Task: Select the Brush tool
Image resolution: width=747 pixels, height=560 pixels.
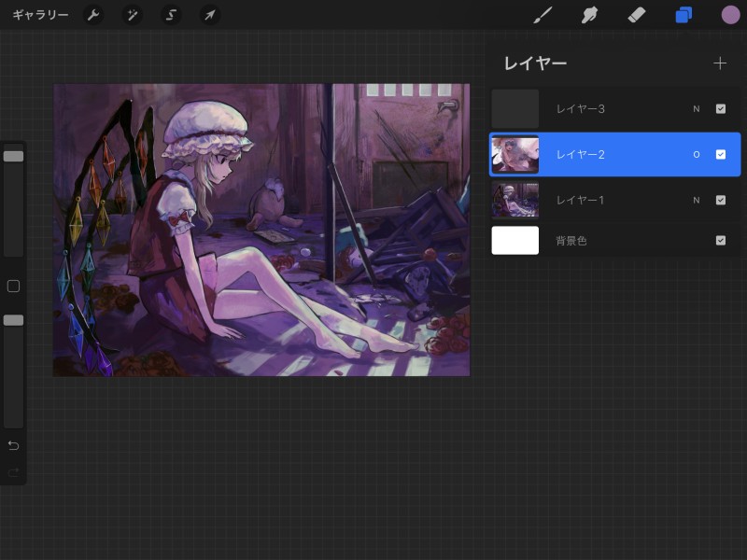Action: (543, 15)
